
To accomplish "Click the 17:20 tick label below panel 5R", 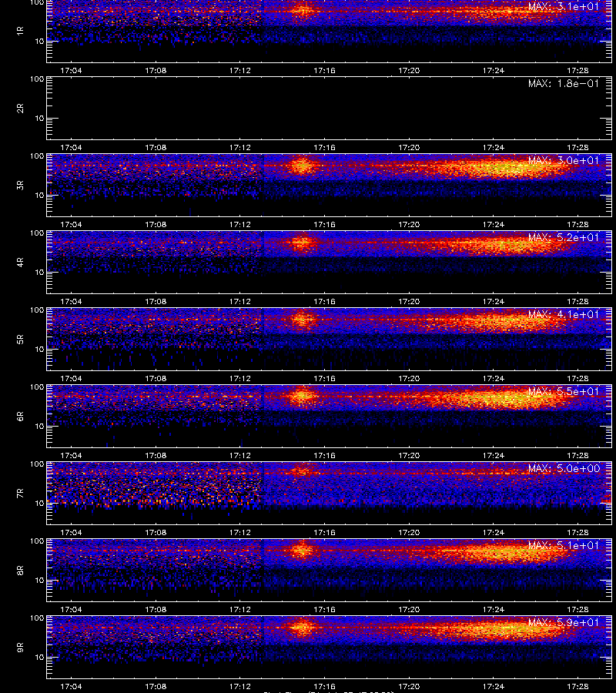I will click(x=409, y=378).
